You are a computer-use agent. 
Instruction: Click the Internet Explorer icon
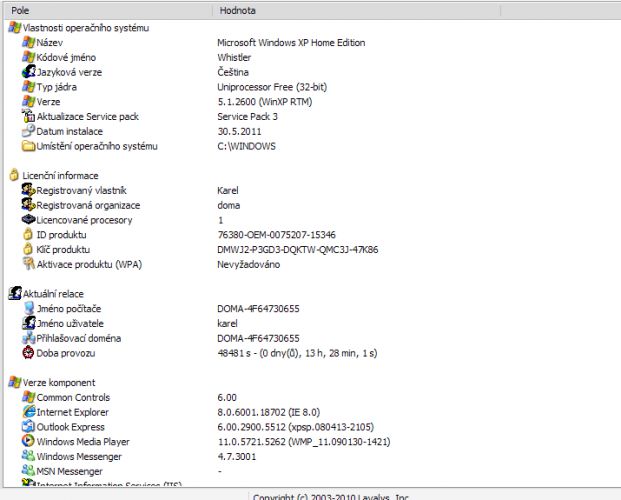29,412
